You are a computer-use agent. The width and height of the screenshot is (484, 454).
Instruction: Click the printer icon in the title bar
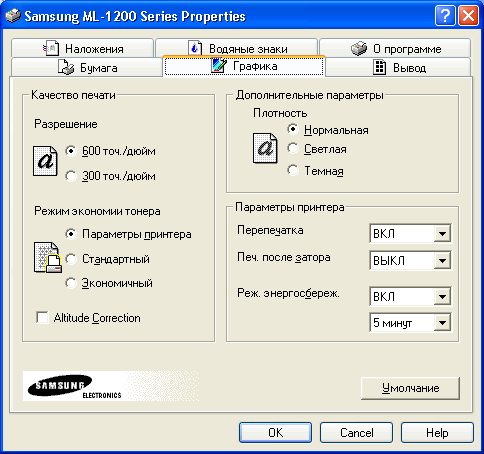[13, 16]
